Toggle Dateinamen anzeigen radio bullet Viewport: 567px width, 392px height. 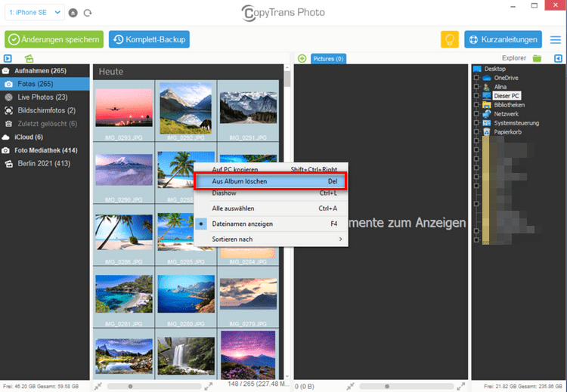201,224
